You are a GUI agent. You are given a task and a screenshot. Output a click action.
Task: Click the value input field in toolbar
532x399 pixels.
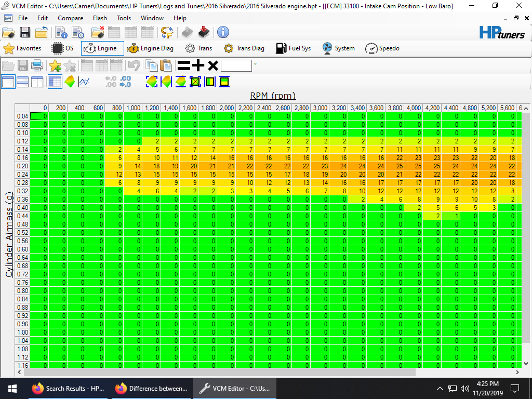pyautogui.click(x=236, y=65)
